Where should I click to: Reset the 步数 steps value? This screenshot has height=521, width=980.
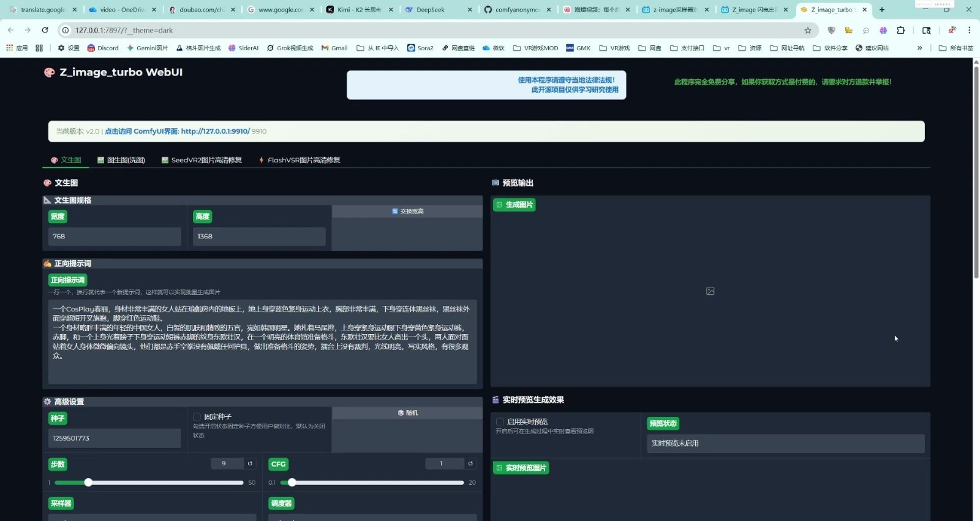pos(250,463)
